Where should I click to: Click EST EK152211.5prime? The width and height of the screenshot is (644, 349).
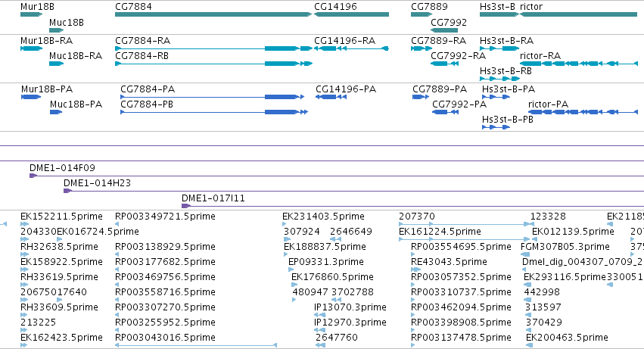pos(61,217)
